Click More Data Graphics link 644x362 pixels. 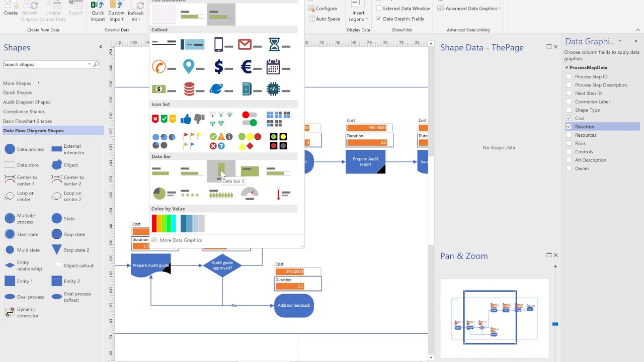(181, 240)
